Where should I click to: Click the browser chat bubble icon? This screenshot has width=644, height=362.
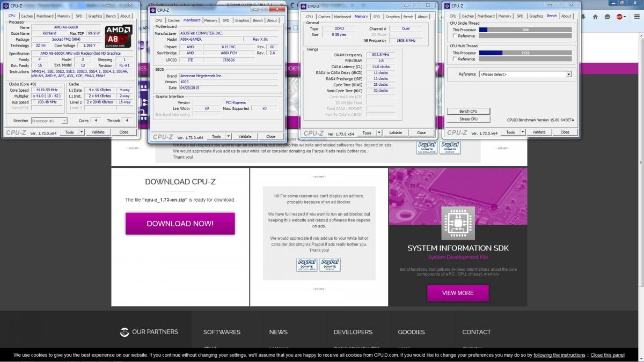coord(608,17)
